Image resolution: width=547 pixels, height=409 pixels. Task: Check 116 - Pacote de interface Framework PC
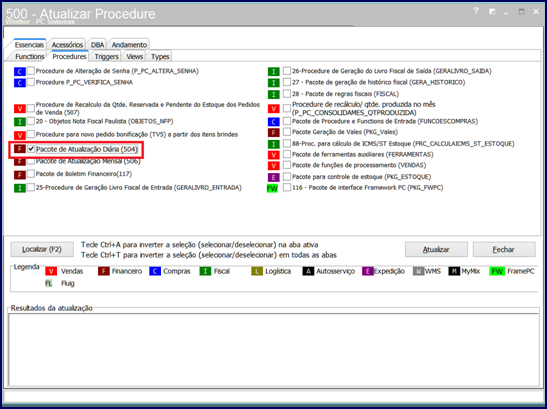tap(287, 187)
